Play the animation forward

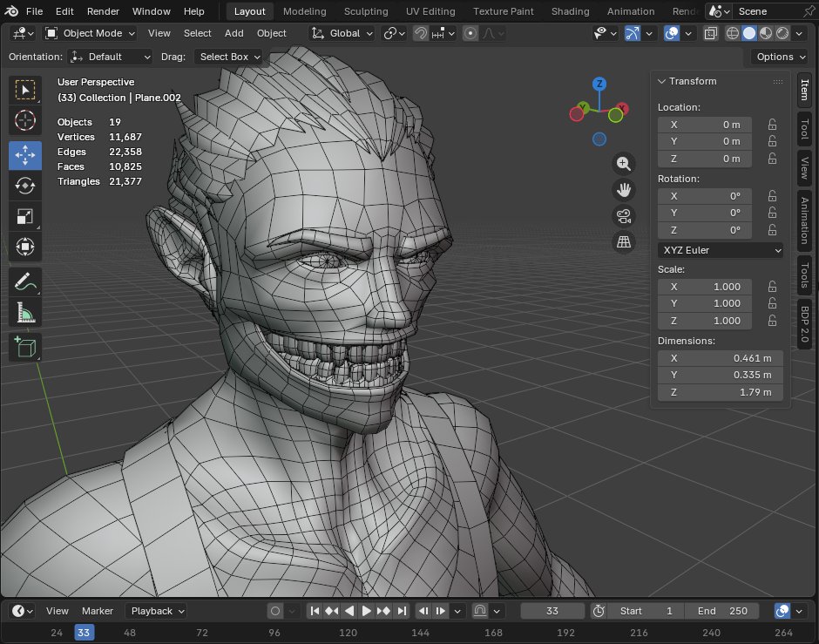pos(366,611)
